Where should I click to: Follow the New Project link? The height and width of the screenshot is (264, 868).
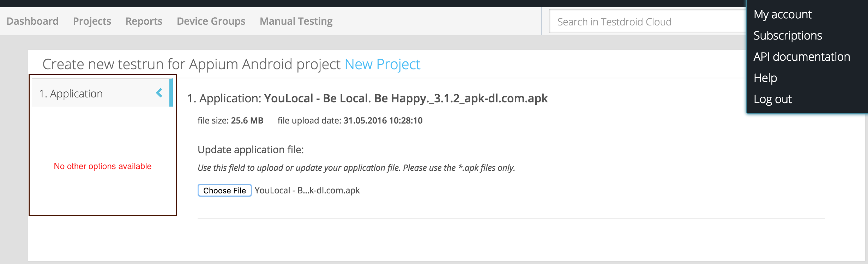coord(382,64)
